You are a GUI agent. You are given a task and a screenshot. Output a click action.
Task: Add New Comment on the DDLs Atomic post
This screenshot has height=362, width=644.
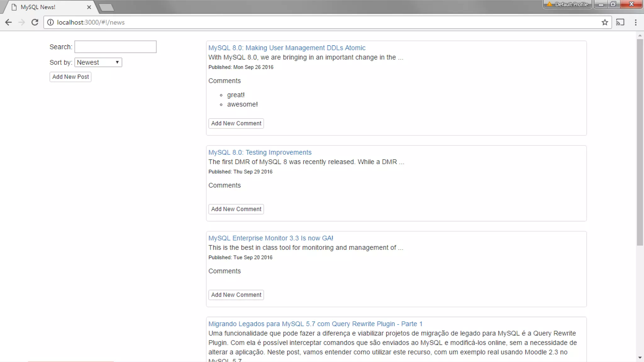coord(236,123)
